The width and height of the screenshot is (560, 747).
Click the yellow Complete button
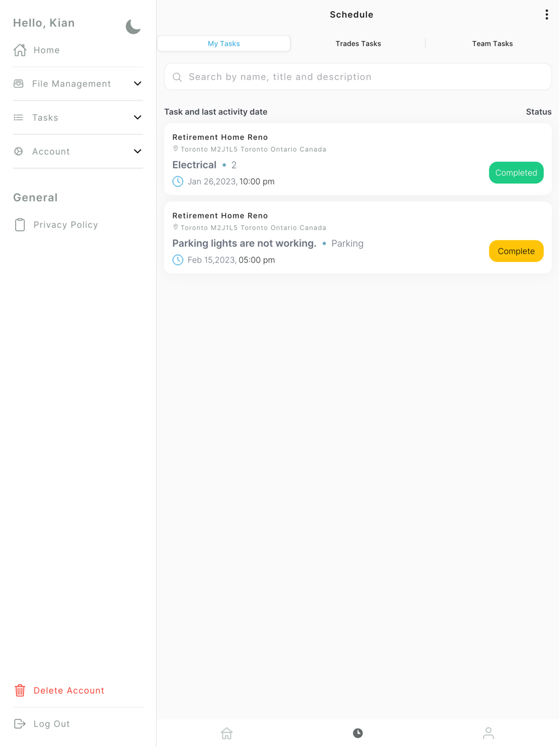[516, 251]
